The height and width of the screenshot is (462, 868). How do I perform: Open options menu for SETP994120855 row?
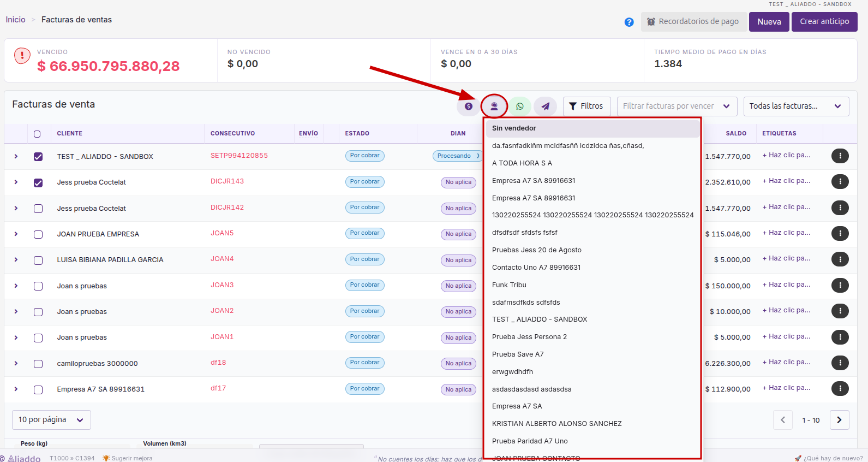click(840, 156)
